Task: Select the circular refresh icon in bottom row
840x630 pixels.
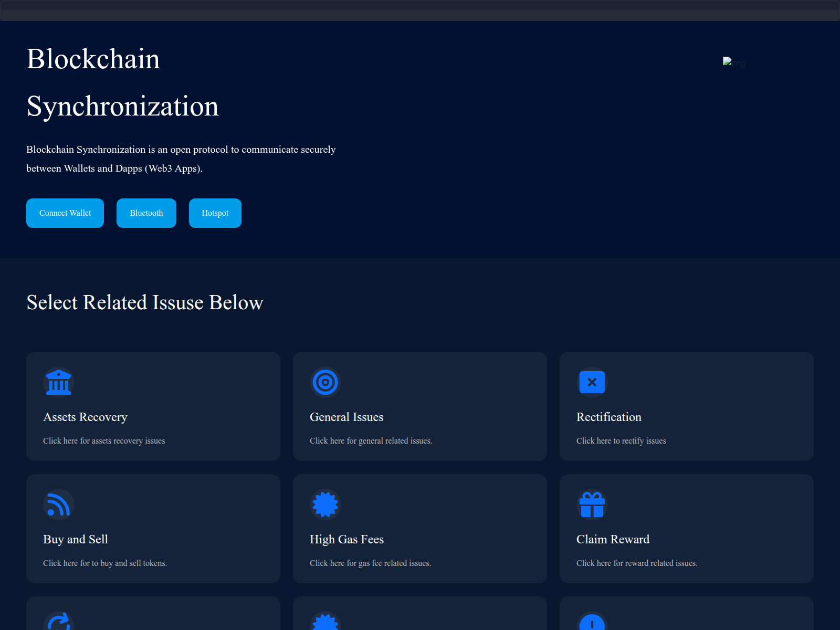Action: tap(59, 624)
